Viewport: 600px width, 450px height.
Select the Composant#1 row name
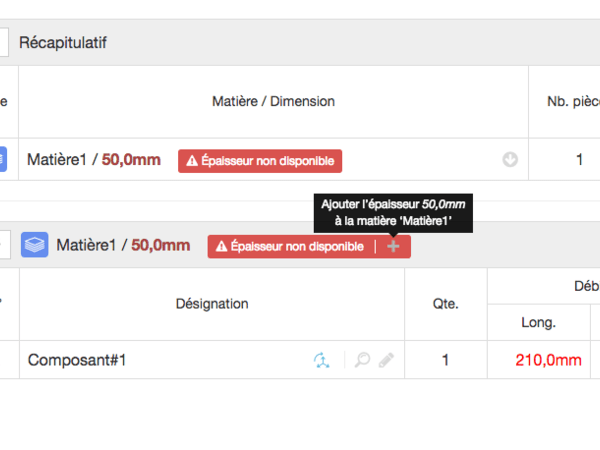[x=77, y=360]
